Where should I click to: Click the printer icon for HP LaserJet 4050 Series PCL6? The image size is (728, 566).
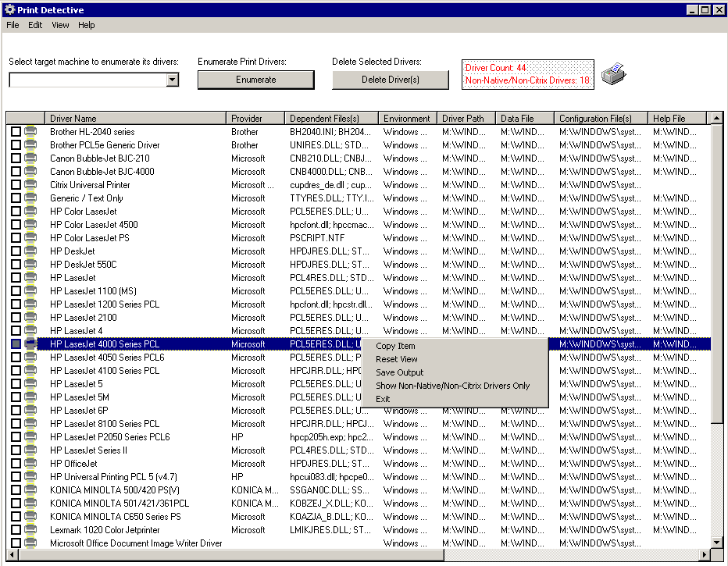30,358
